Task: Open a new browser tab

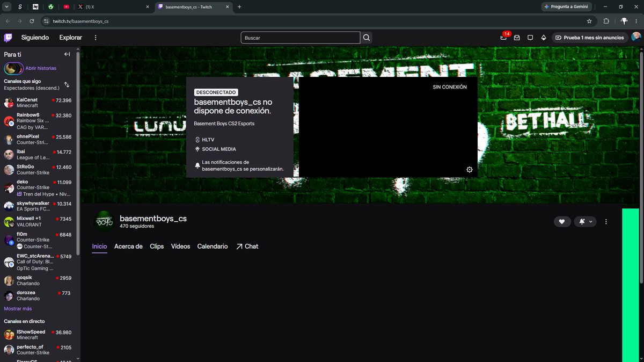Action: pyautogui.click(x=239, y=6)
